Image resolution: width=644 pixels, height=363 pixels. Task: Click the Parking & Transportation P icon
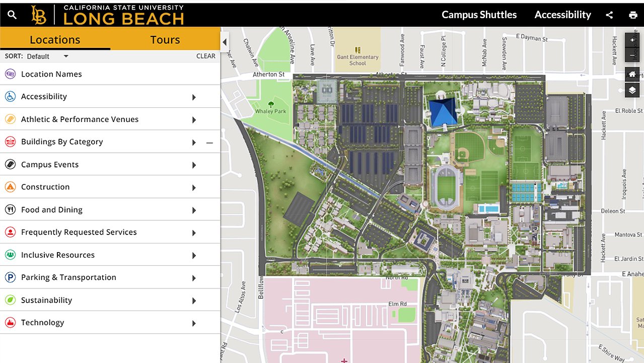[10, 277]
